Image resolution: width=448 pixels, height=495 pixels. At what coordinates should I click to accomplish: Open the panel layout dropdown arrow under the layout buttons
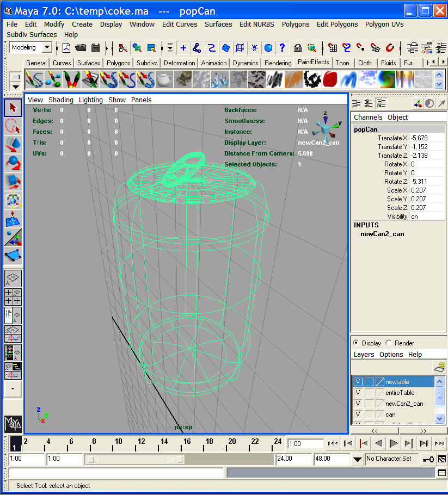click(x=13, y=388)
